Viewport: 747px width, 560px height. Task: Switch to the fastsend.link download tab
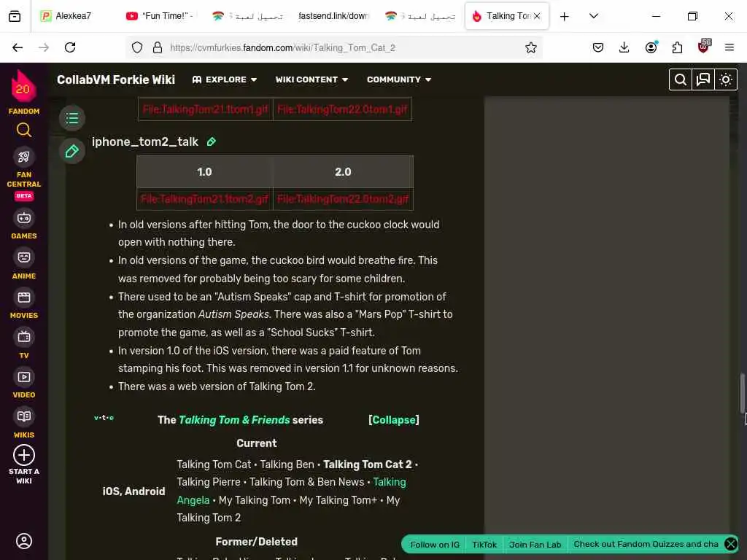click(333, 16)
